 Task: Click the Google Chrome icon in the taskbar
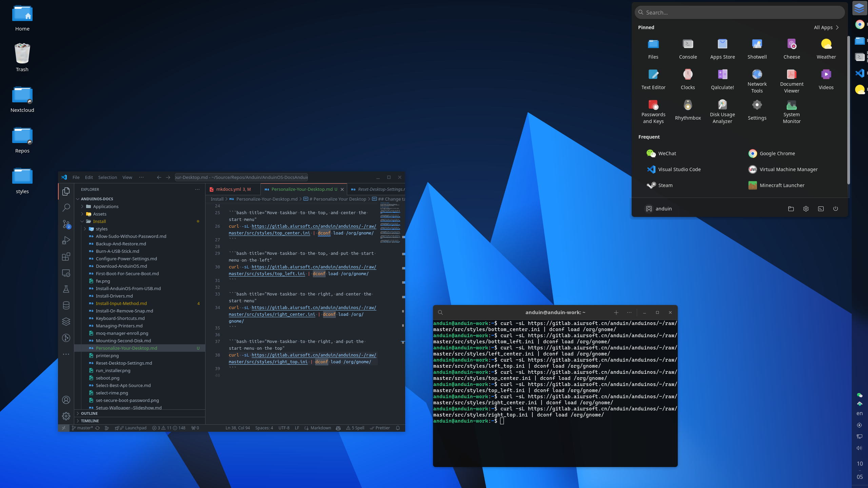click(x=860, y=24)
